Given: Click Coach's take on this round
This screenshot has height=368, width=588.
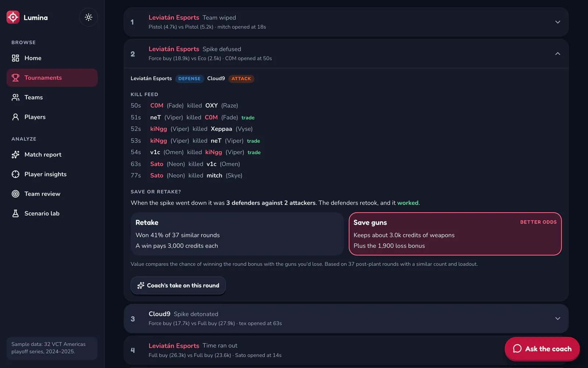Looking at the screenshot, I should coord(178,286).
